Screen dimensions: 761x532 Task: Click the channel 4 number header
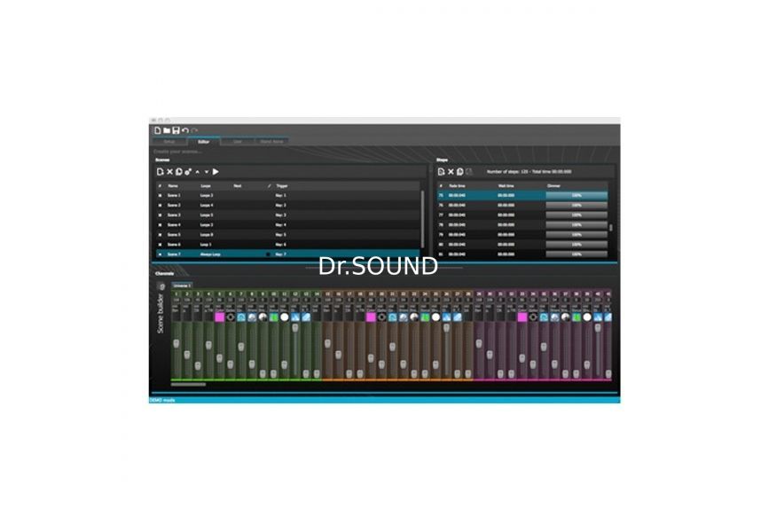[208, 293]
